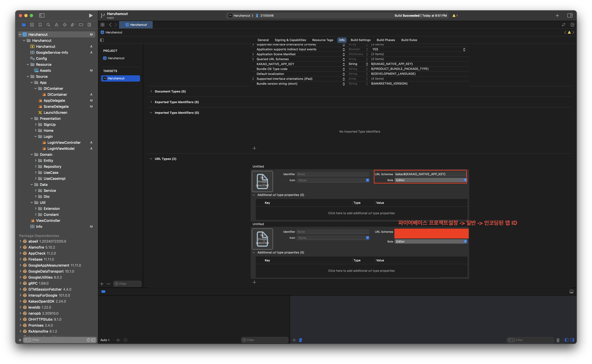The width and height of the screenshot is (592, 364).
Task: Open the Bookmark navigator icon
Action: point(40,25)
